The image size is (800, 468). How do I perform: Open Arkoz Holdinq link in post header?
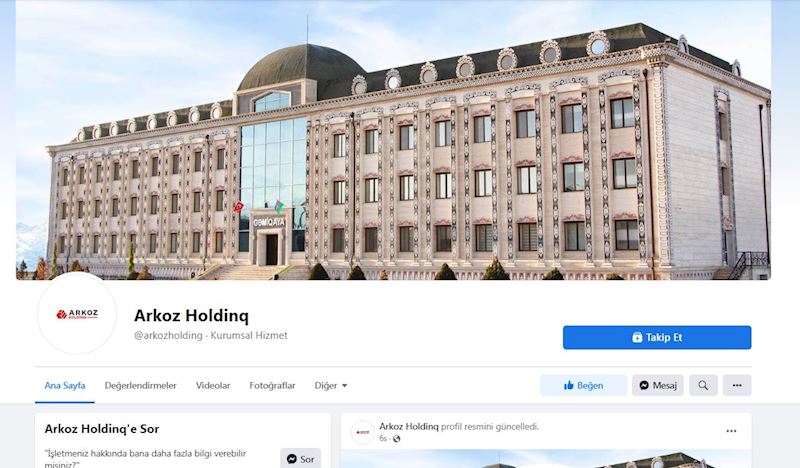click(x=409, y=426)
